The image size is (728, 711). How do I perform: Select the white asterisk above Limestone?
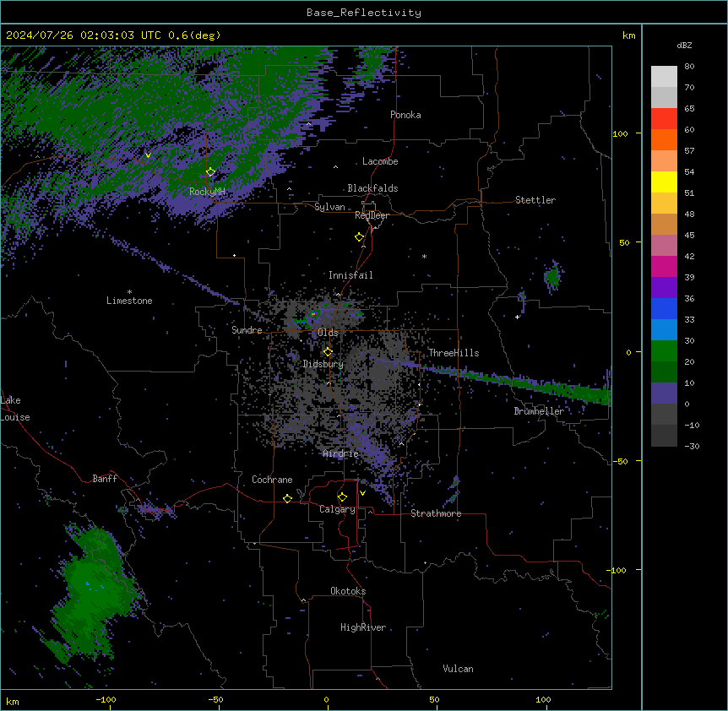129,292
